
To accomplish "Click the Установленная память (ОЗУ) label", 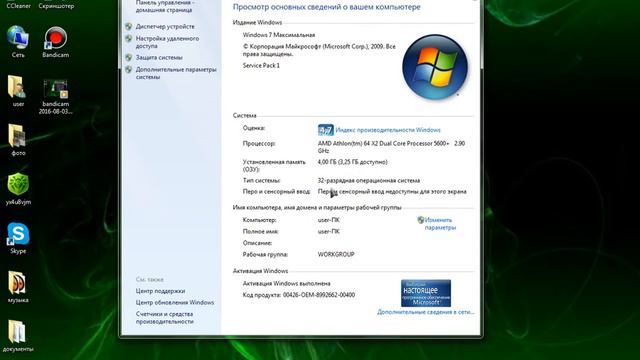I will coord(274,166).
